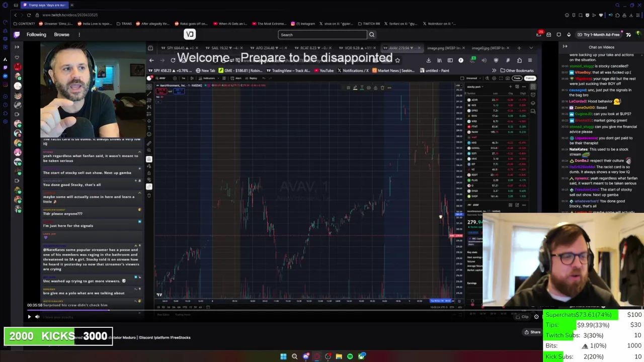The height and width of the screenshot is (362, 644).
Task: Open Twitch notifications with 25 badge
Action: point(539,34)
